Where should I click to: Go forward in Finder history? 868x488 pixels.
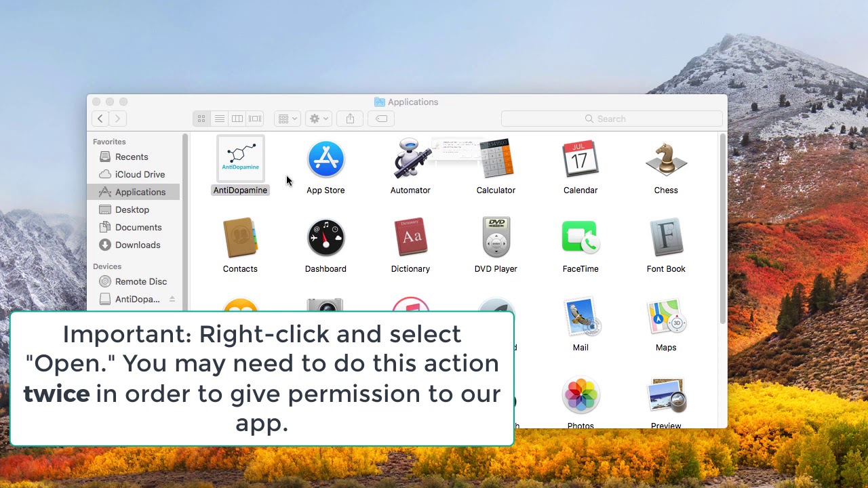pyautogui.click(x=117, y=119)
